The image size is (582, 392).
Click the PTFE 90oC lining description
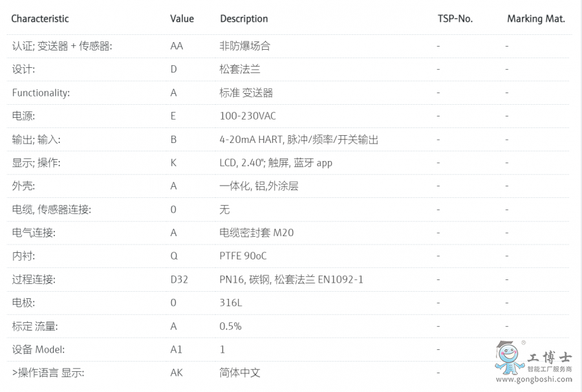click(x=243, y=256)
